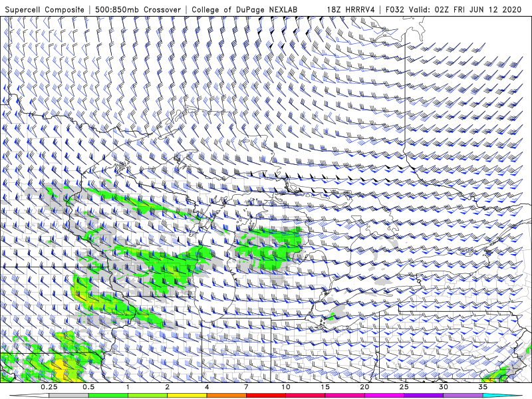
Task: Click the red 7–10 legend swatch
Action: click(x=266, y=396)
